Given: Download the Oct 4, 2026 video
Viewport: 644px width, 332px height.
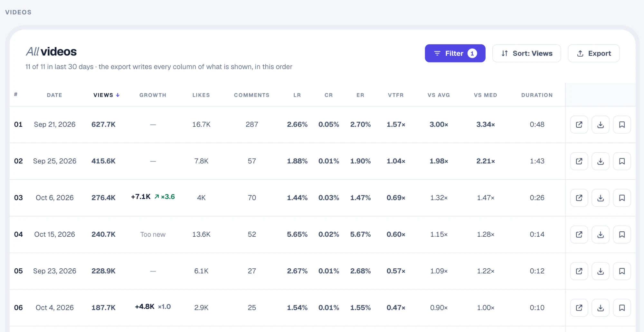Looking at the screenshot, I should (601, 308).
